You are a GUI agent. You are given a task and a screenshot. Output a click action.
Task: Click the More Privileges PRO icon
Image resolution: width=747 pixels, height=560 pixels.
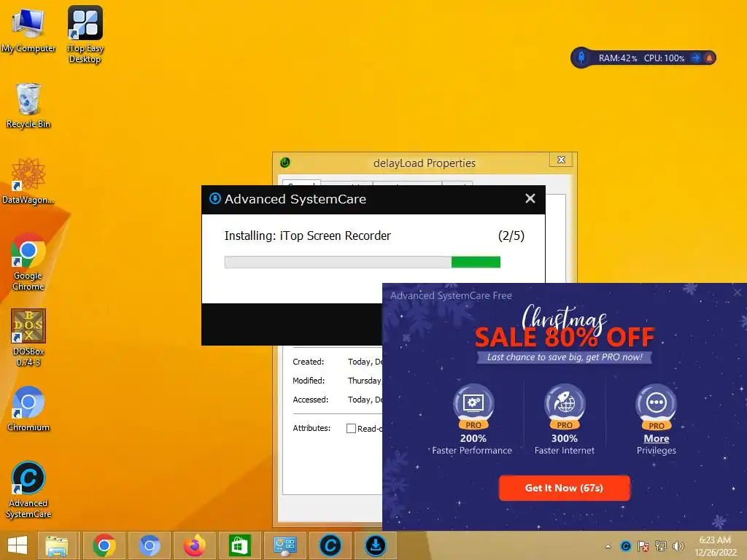coord(656,406)
